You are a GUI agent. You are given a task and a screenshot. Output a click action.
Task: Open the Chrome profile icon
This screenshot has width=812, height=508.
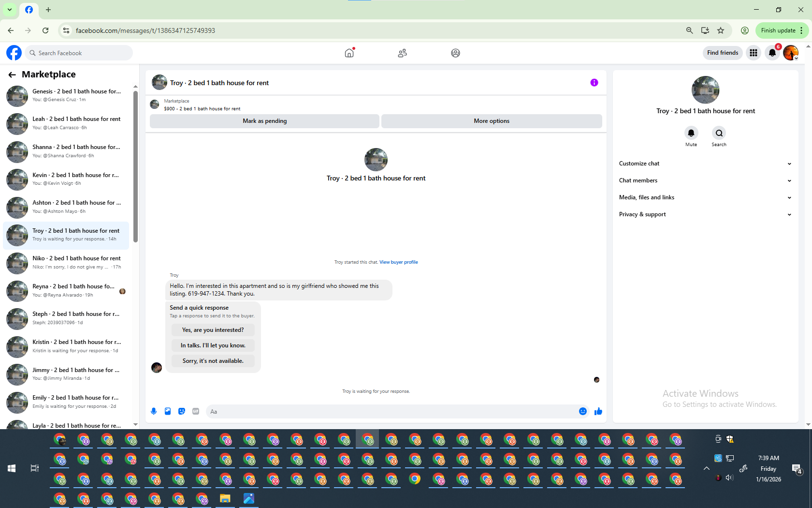[x=745, y=30]
